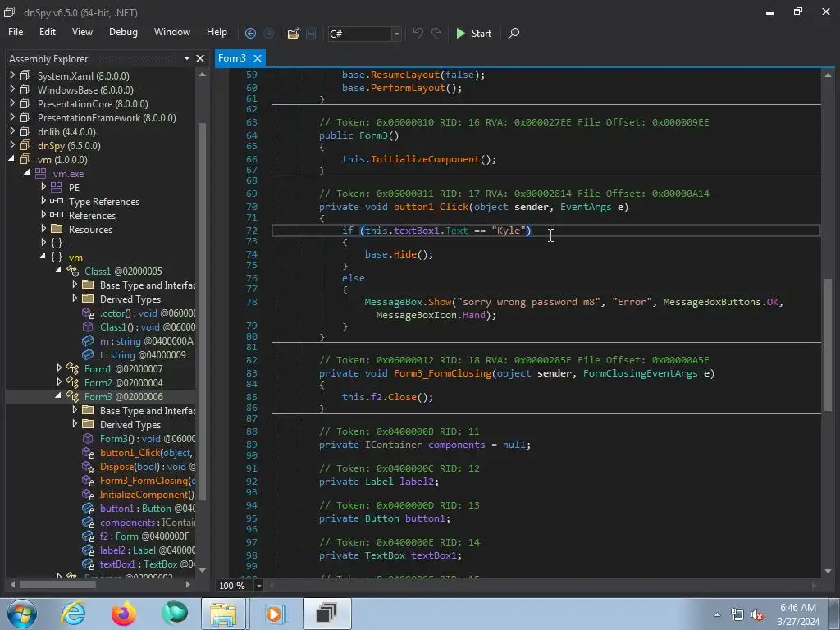The image size is (840, 630).
Task: Close the Form3 tab
Action: (257, 58)
